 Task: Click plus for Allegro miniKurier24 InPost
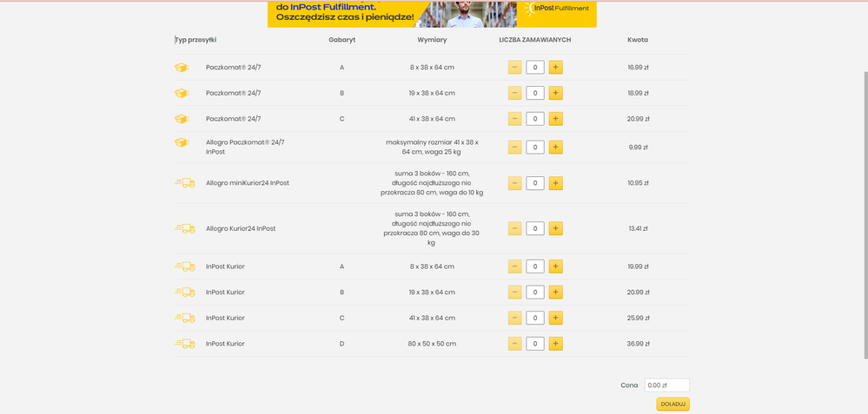click(x=556, y=183)
